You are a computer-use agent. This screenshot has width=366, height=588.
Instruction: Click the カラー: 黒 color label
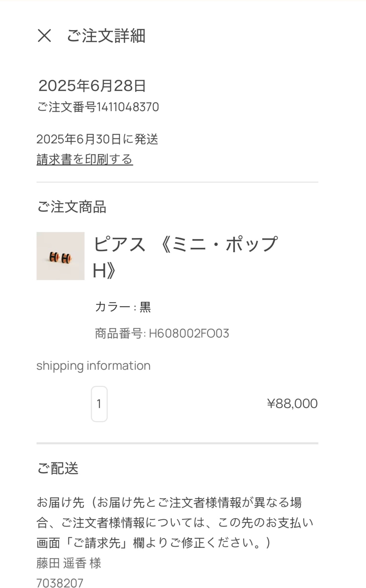point(123,307)
